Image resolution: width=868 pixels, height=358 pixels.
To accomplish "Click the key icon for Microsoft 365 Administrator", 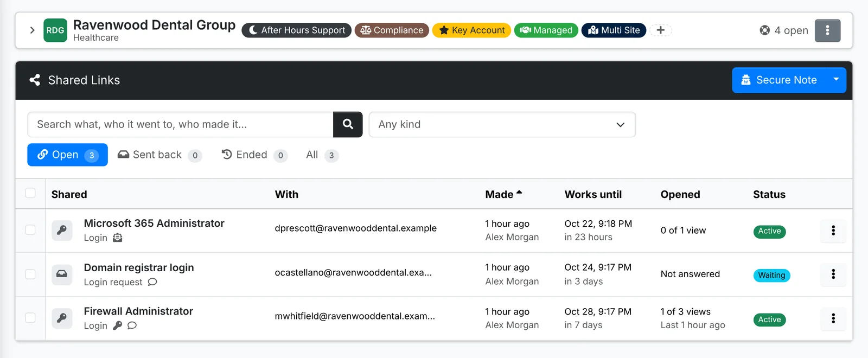I will [x=62, y=230].
